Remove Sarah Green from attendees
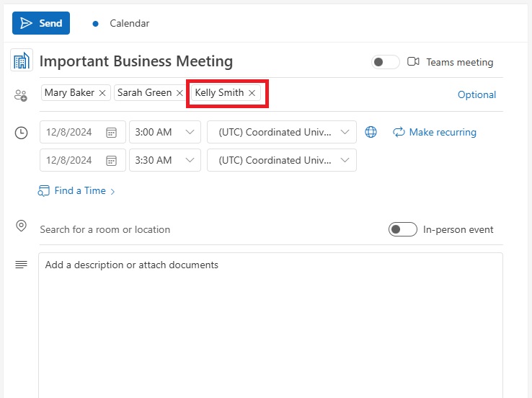Screen dimensions: 532x398 (179, 93)
